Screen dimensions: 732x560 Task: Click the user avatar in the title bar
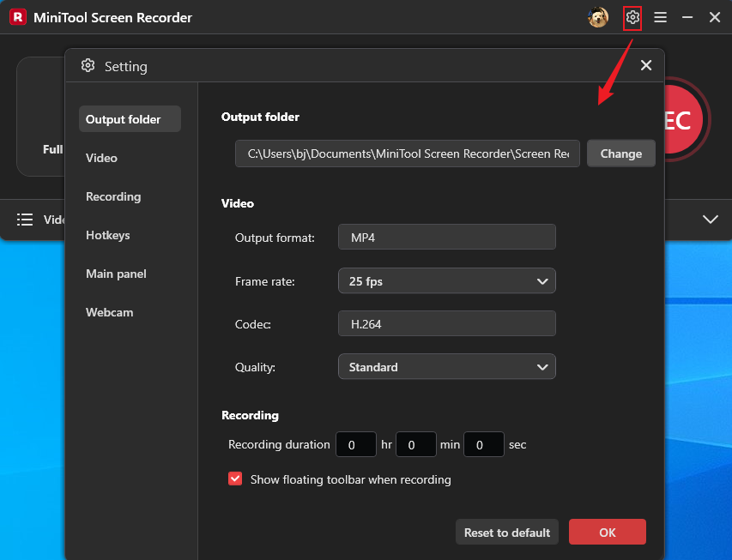pyautogui.click(x=598, y=17)
